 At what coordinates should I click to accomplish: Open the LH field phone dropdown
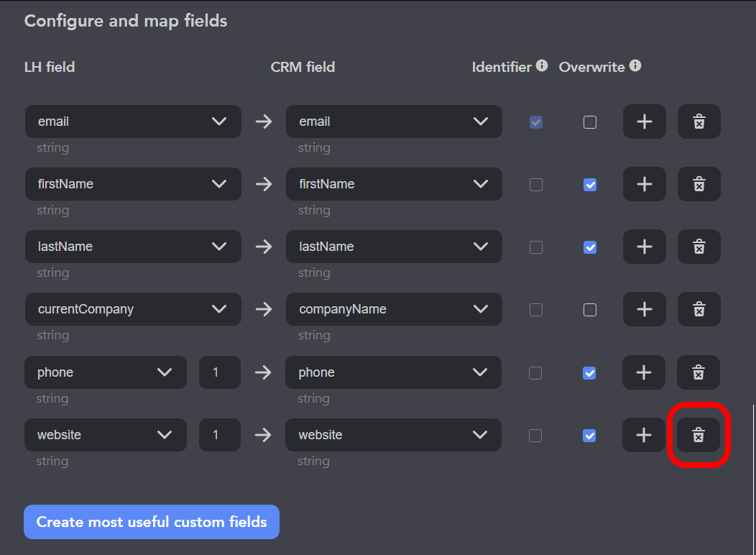point(106,372)
